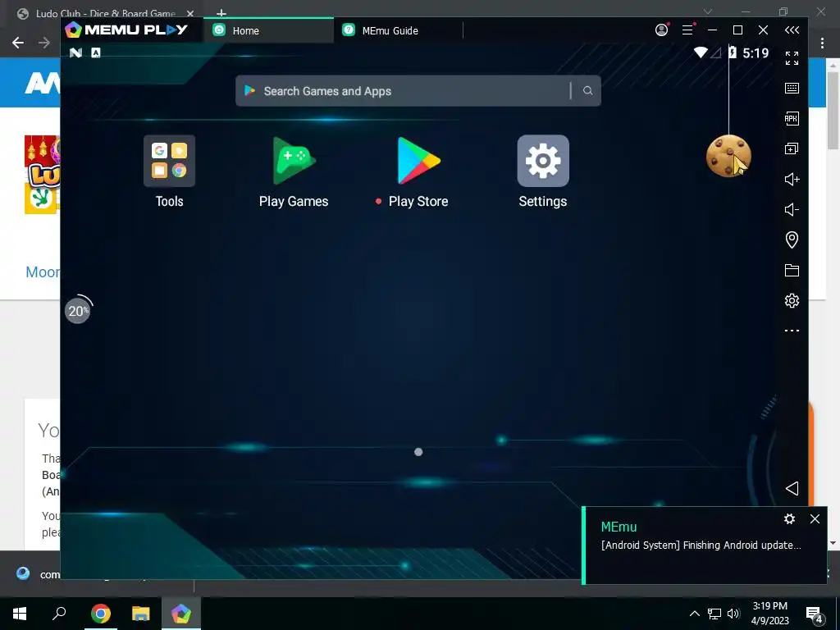Open a new browser tab
This screenshot has height=630, width=840.
point(221,13)
